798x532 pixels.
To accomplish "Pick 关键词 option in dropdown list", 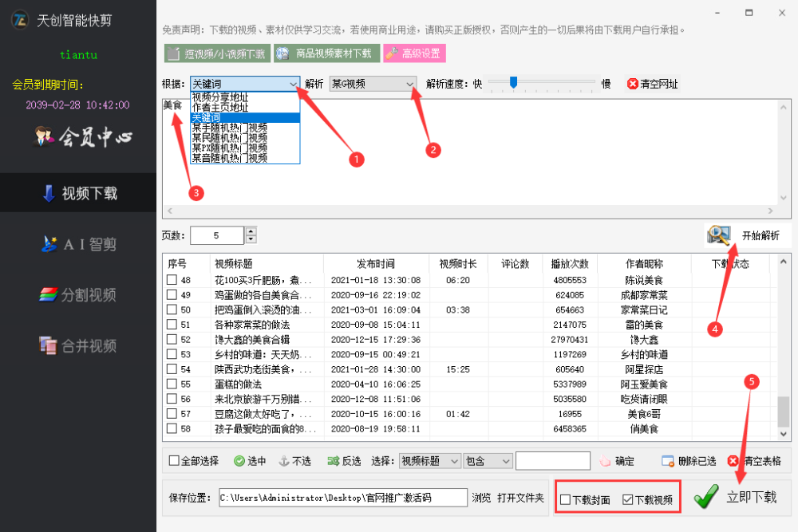I will [x=245, y=117].
